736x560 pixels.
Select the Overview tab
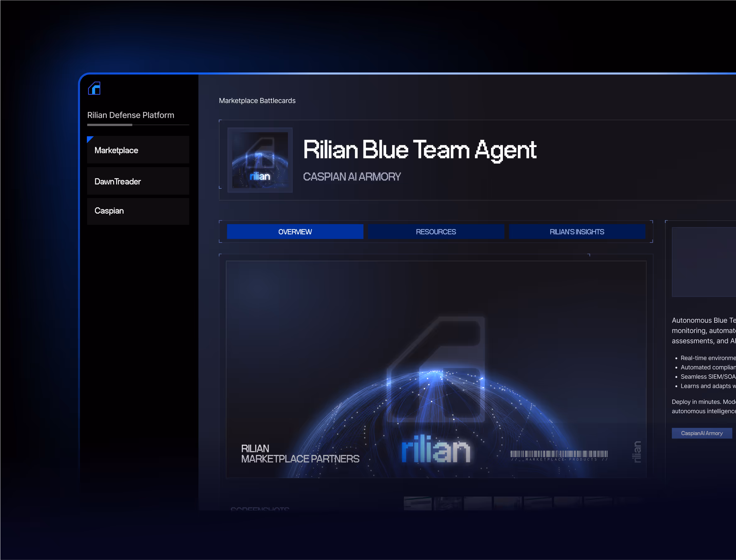pos(295,232)
